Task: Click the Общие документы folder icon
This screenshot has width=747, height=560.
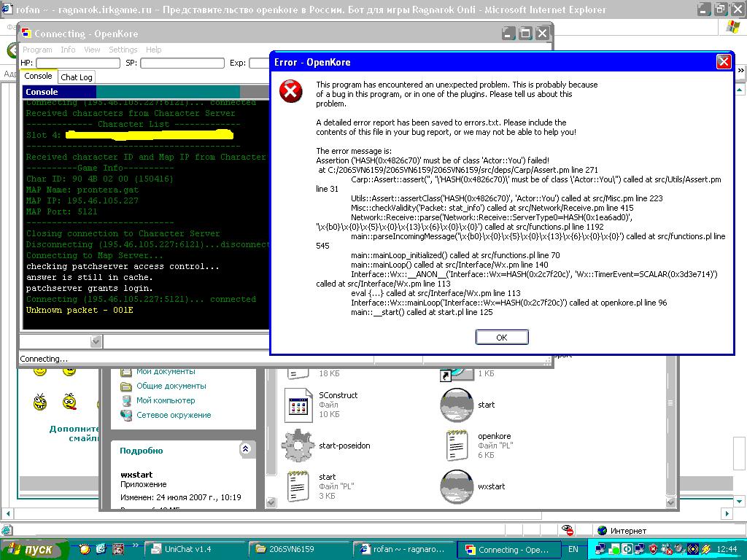Action: coord(125,386)
